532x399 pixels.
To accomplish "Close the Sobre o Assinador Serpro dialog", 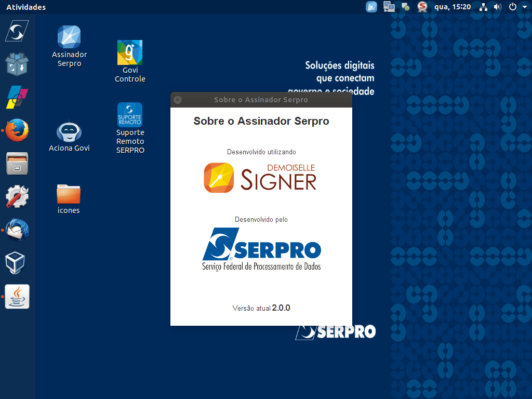I will point(178,100).
